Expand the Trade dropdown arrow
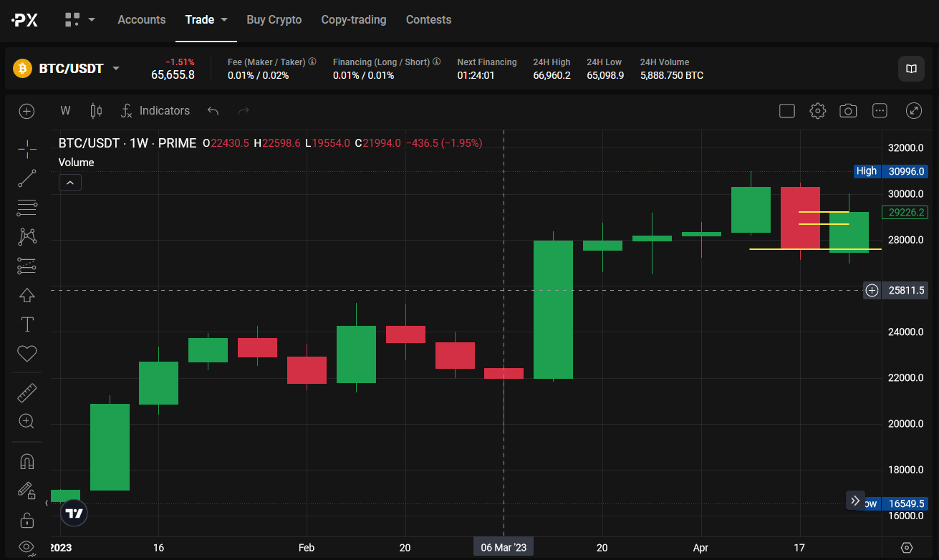This screenshot has width=939, height=560. (224, 20)
